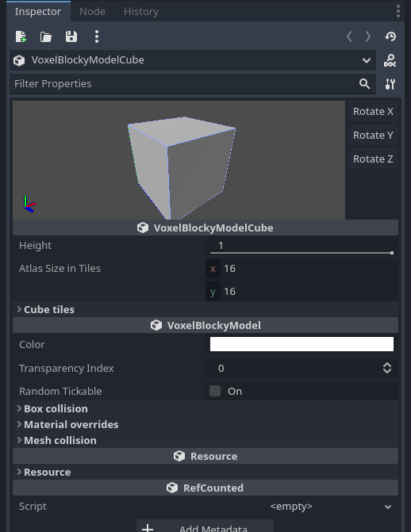Click the Height slider track
This screenshot has width=411, height=532.
[302, 253]
